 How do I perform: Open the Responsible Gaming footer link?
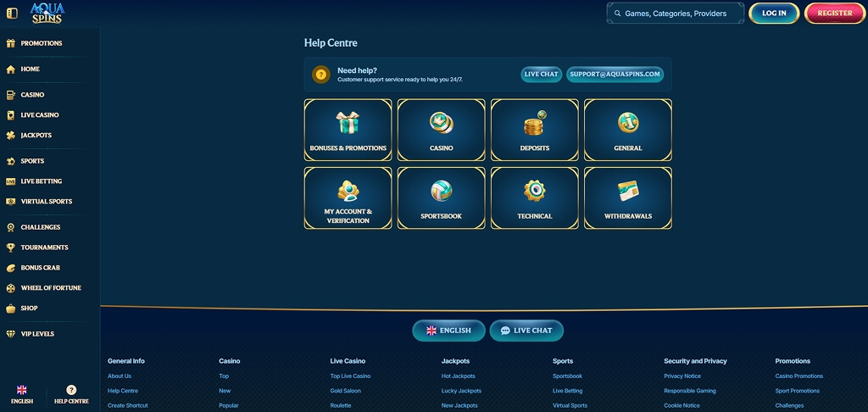coord(690,391)
